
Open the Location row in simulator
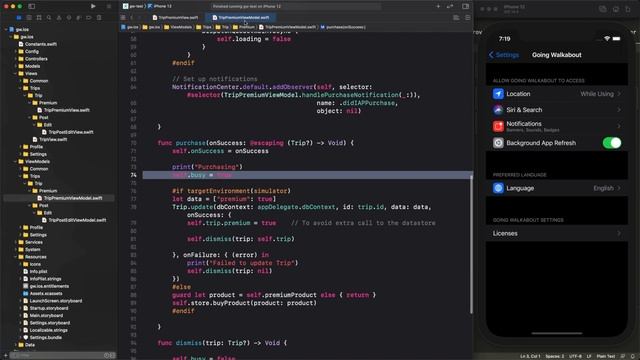pos(557,94)
